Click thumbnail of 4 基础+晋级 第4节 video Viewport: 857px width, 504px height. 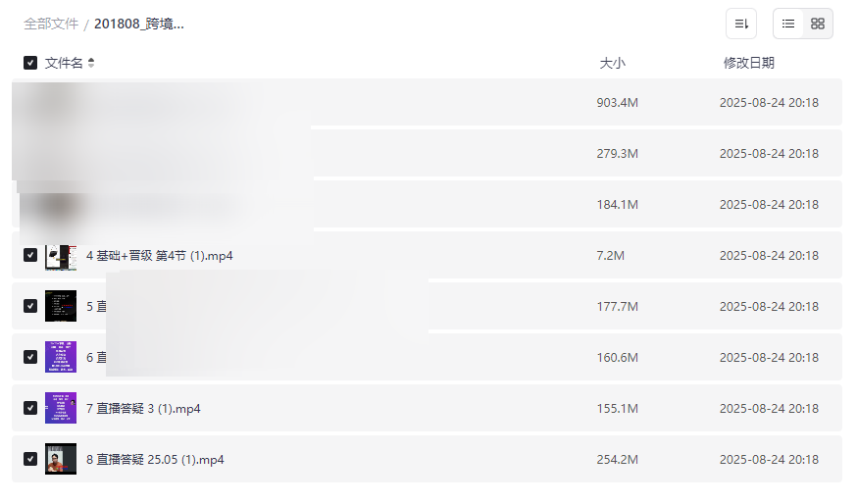tap(61, 255)
